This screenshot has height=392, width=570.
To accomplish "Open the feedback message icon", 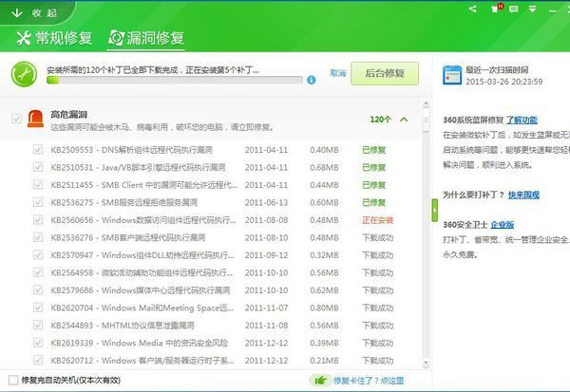I will point(514,9).
